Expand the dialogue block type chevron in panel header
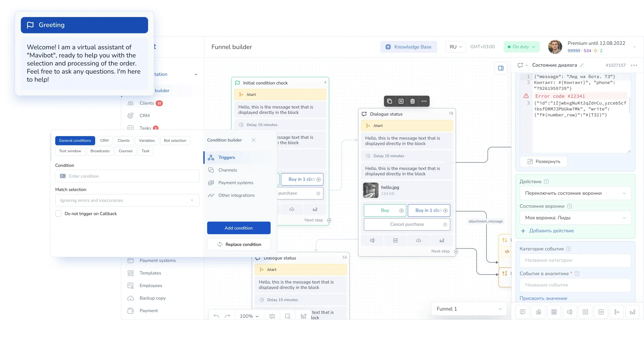This screenshot has height=342, width=644. [x=526, y=65]
